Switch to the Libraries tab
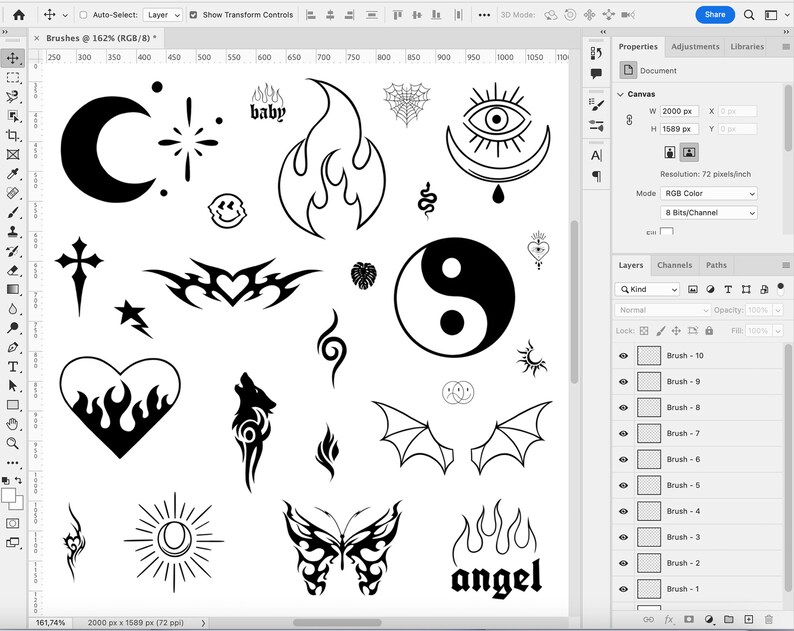This screenshot has width=794, height=631. 747,47
